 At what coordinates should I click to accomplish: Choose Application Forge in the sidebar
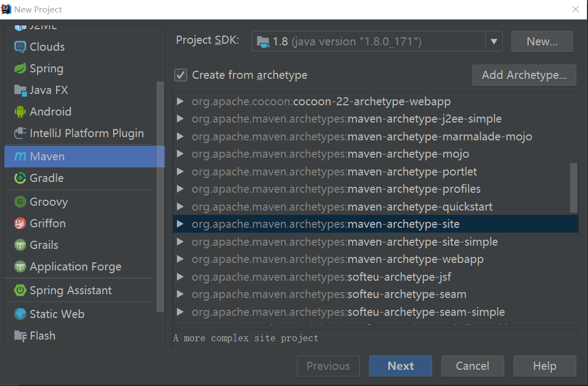point(75,267)
